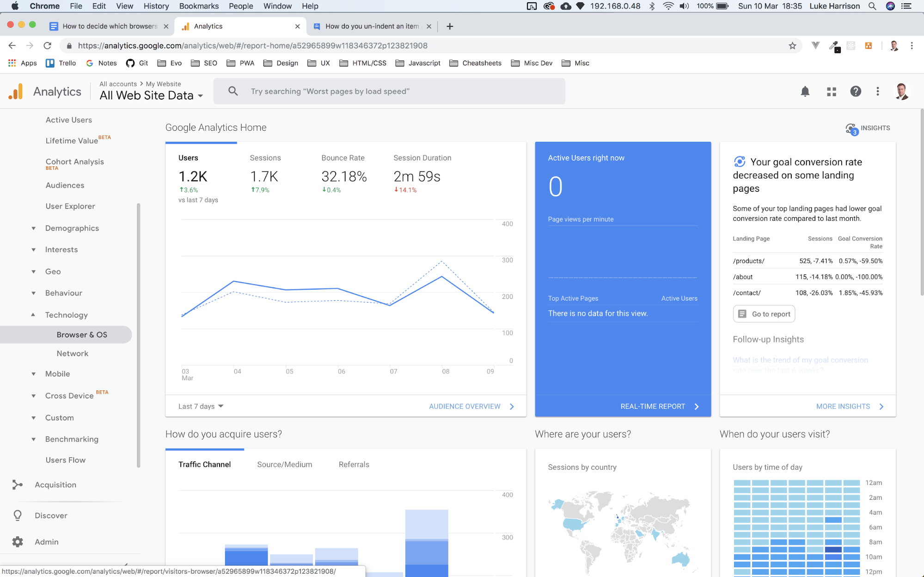Expand the Behaviour section
Image resolution: width=924 pixels, height=577 pixels.
point(34,293)
